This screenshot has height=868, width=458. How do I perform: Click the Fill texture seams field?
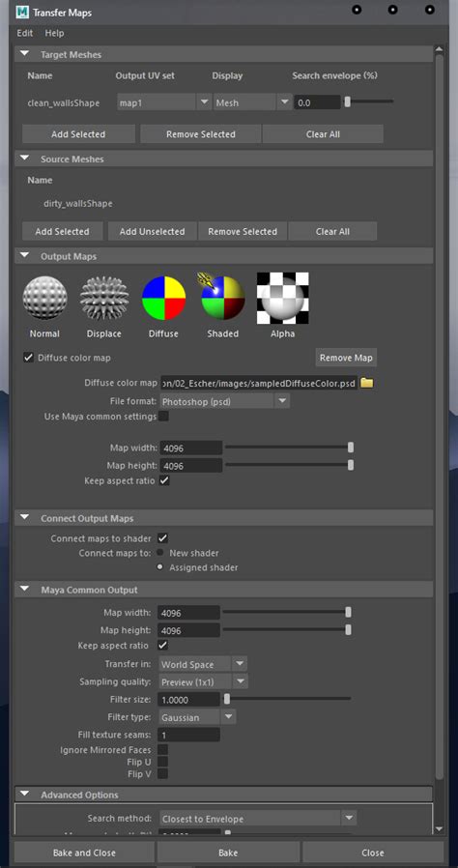coord(189,736)
